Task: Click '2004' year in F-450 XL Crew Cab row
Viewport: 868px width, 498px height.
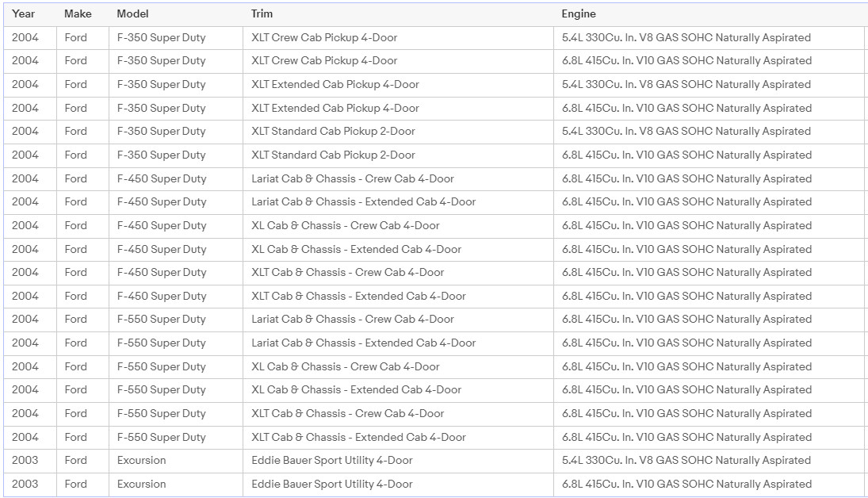Action: 25,225
